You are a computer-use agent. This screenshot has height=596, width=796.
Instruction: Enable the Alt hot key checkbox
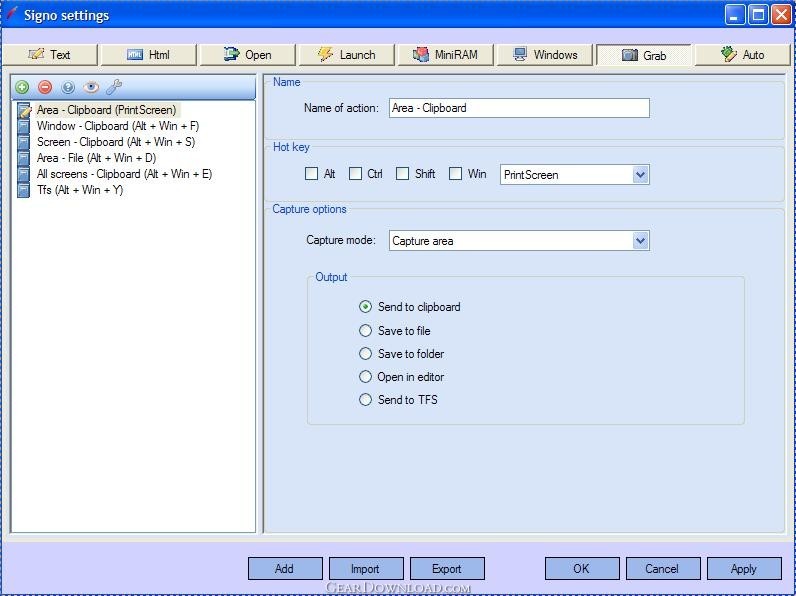311,174
